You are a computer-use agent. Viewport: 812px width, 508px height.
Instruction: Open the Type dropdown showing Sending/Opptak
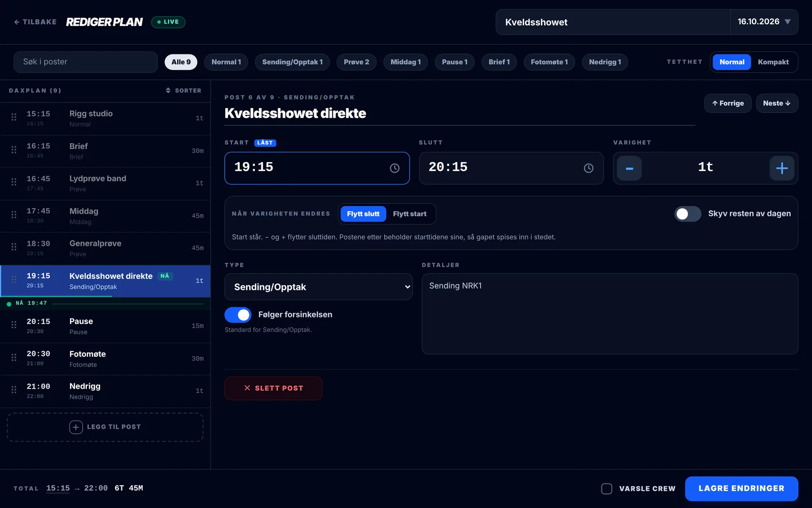point(319,287)
